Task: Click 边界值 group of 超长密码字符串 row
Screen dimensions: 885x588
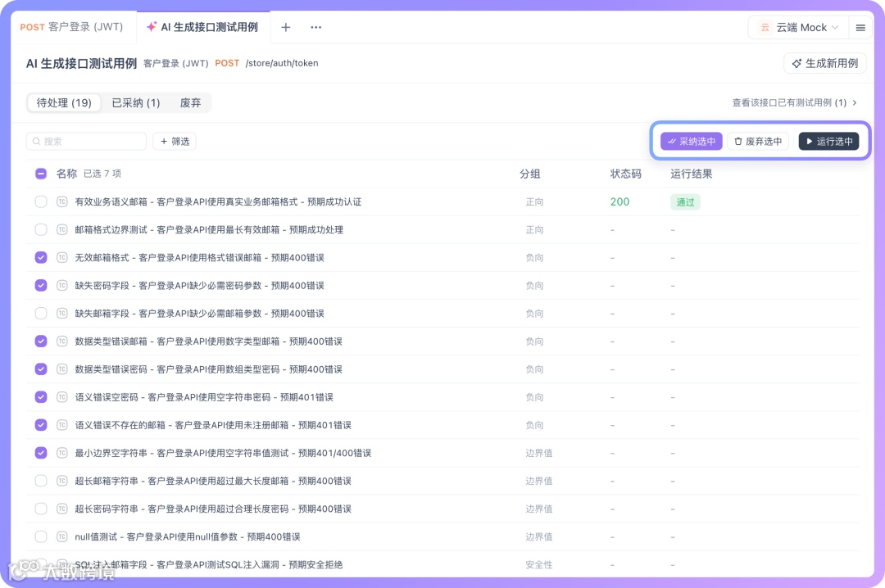Action: [538, 509]
